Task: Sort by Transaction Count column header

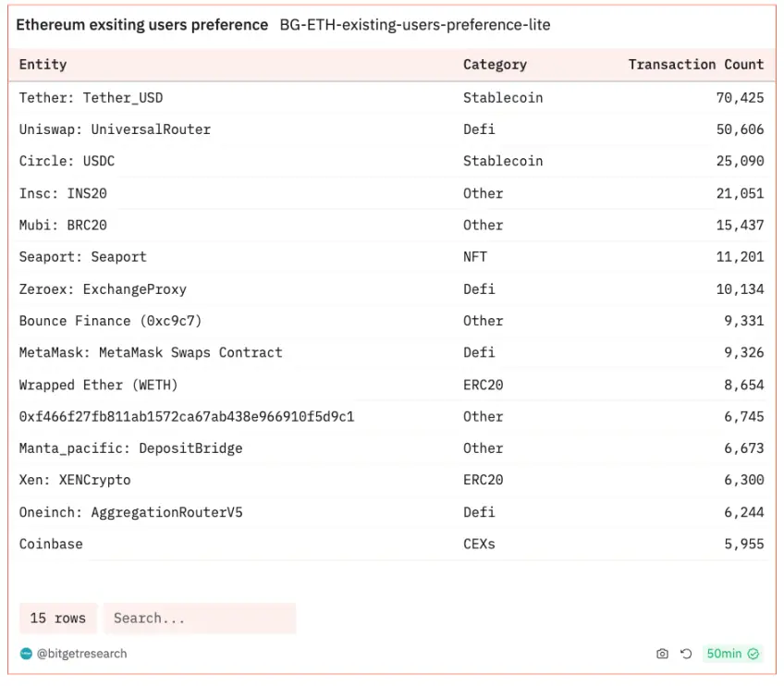Action: [x=695, y=65]
